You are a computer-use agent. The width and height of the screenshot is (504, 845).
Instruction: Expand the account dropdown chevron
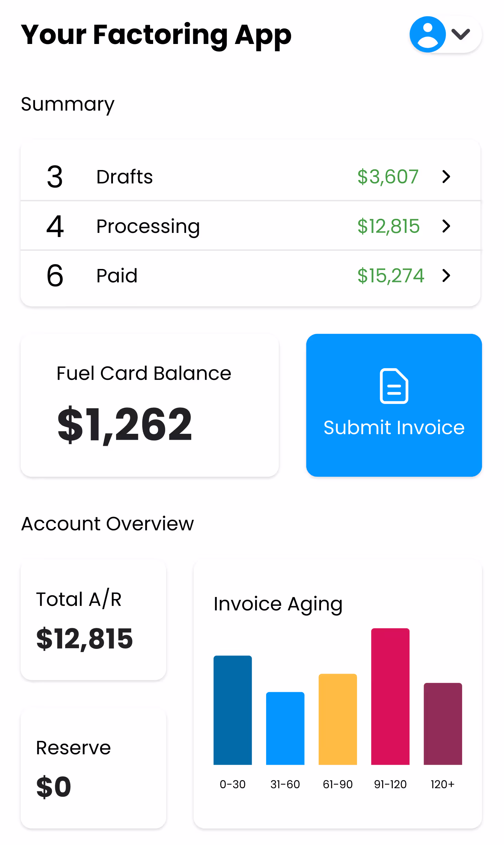click(460, 34)
